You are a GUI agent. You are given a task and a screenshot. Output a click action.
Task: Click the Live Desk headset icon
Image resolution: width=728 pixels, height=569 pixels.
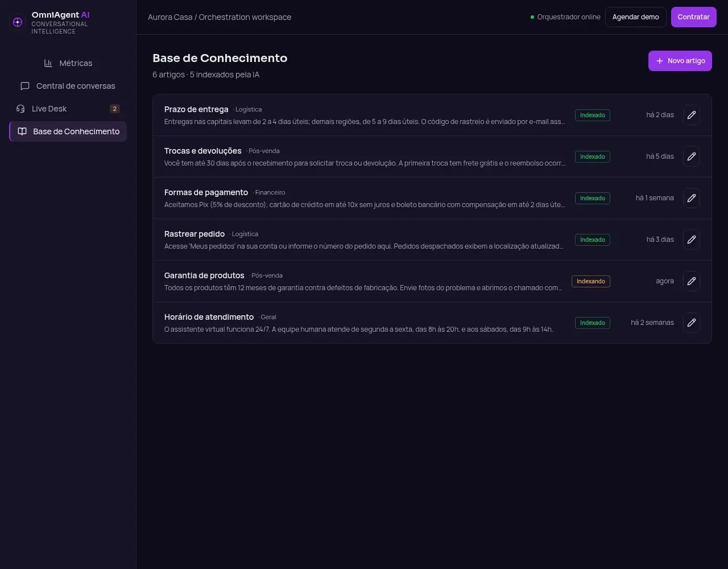pos(20,109)
